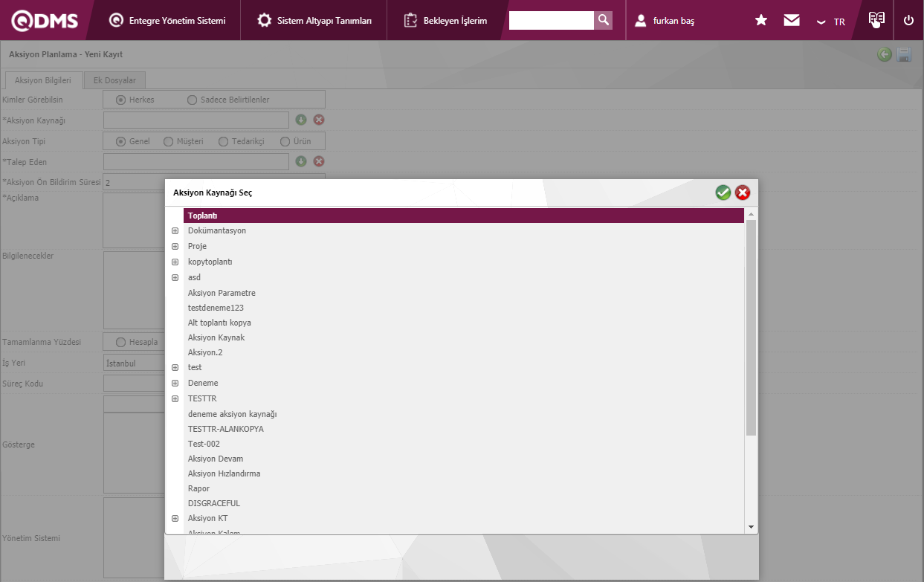The width and height of the screenshot is (924, 582).
Task: Click red remove icon beside Aksiyon Kaynağı
Action: [x=319, y=120]
